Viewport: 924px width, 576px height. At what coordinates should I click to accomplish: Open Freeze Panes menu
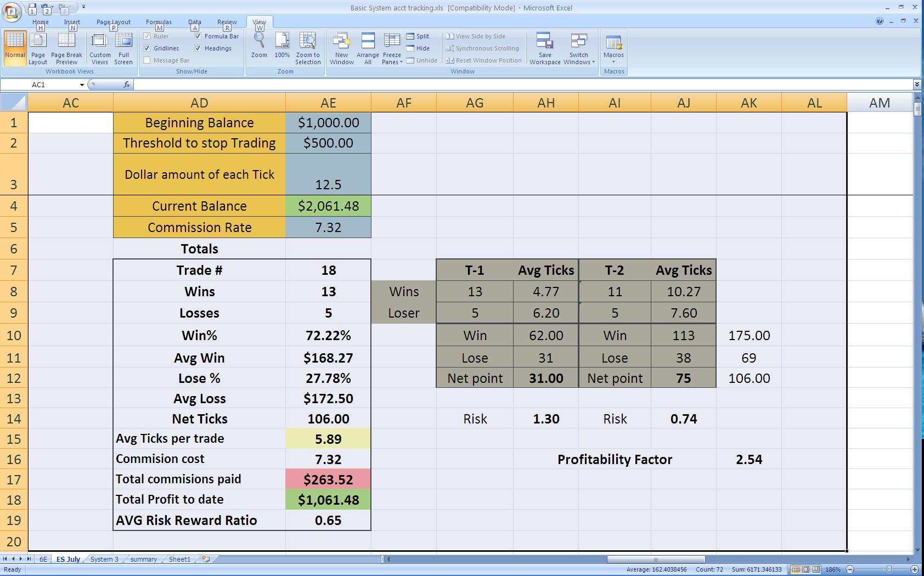pos(392,48)
